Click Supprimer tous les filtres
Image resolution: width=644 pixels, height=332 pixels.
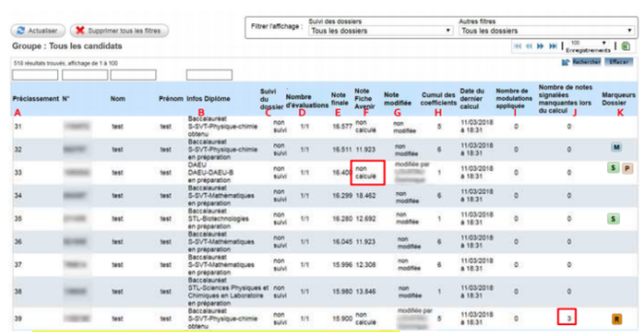tap(119, 31)
